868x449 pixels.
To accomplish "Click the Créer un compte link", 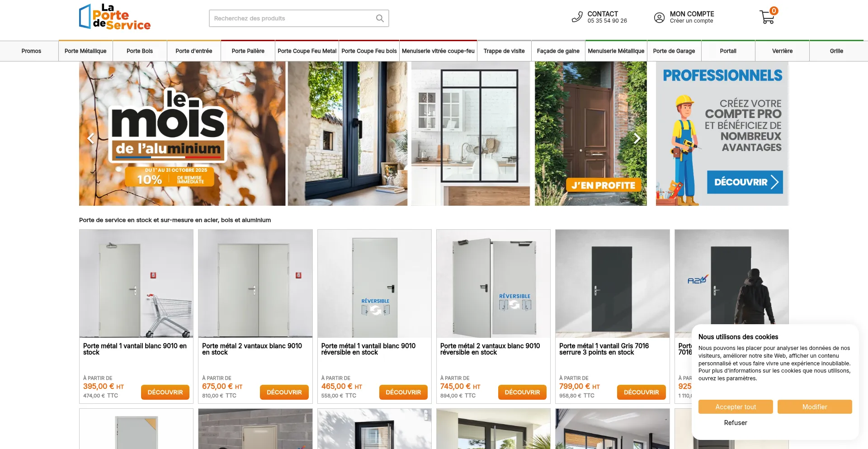I will pyautogui.click(x=691, y=21).
